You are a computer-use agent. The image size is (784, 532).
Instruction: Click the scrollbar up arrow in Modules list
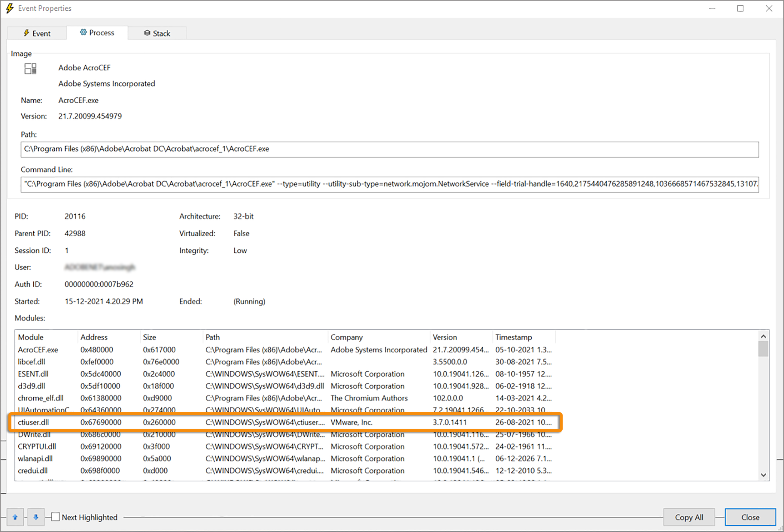(x=763, y=336)
